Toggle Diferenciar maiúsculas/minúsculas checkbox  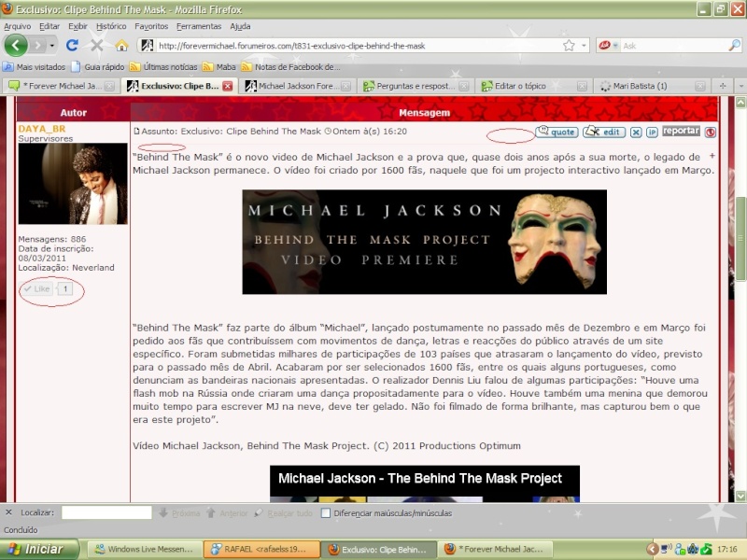pos(326,512)
